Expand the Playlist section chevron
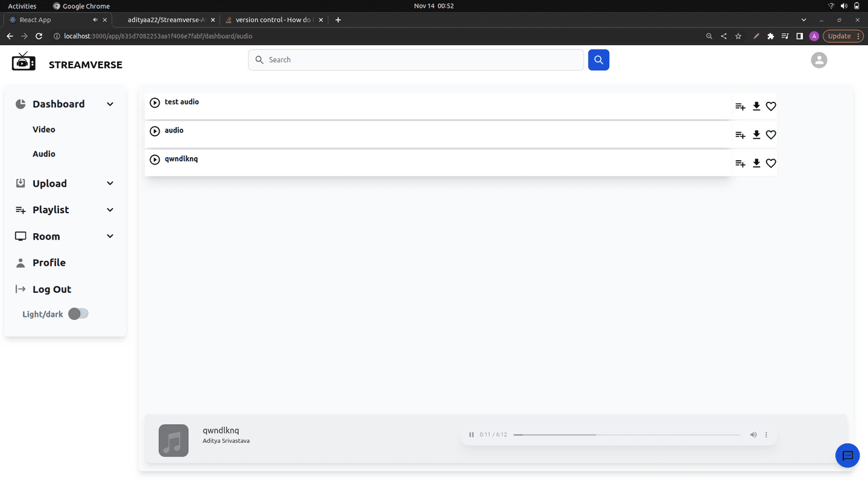The image size is (868, 488). [x=110, y=210]
